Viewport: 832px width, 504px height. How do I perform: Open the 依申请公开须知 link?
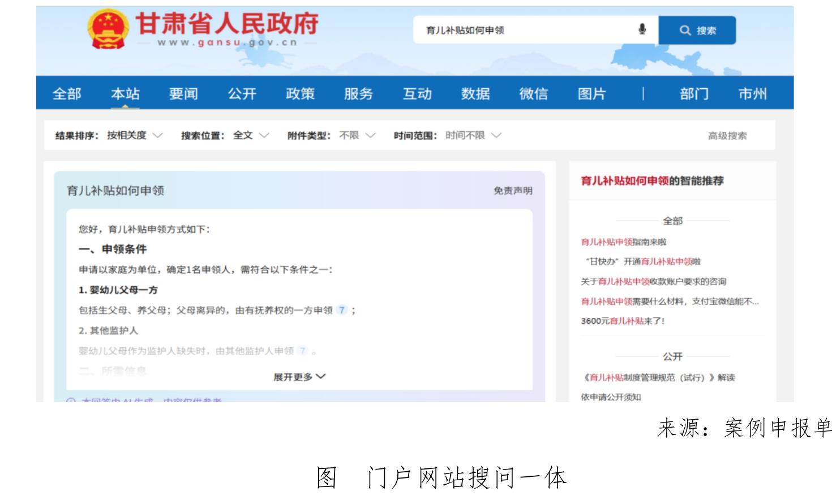point(611,397)
